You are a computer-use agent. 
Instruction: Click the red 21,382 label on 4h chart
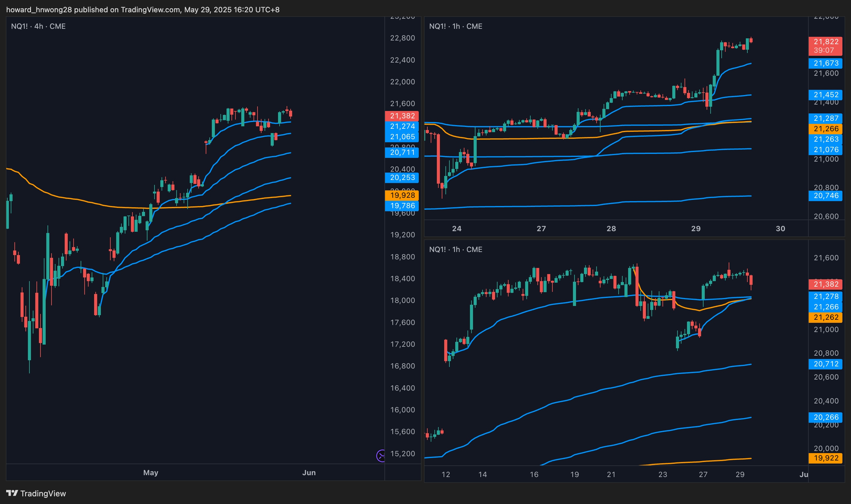tap(402, 116)
